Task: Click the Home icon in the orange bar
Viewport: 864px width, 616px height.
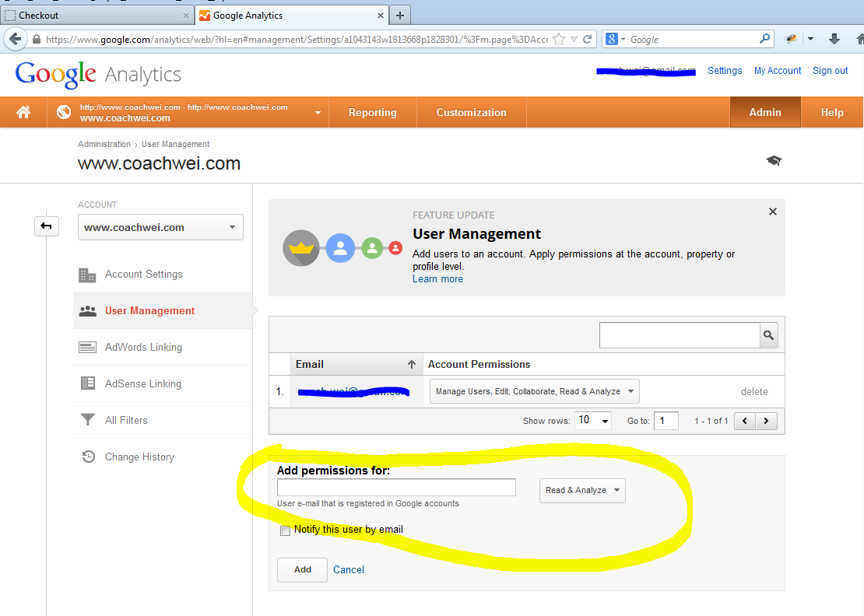Action: [23, 112]
